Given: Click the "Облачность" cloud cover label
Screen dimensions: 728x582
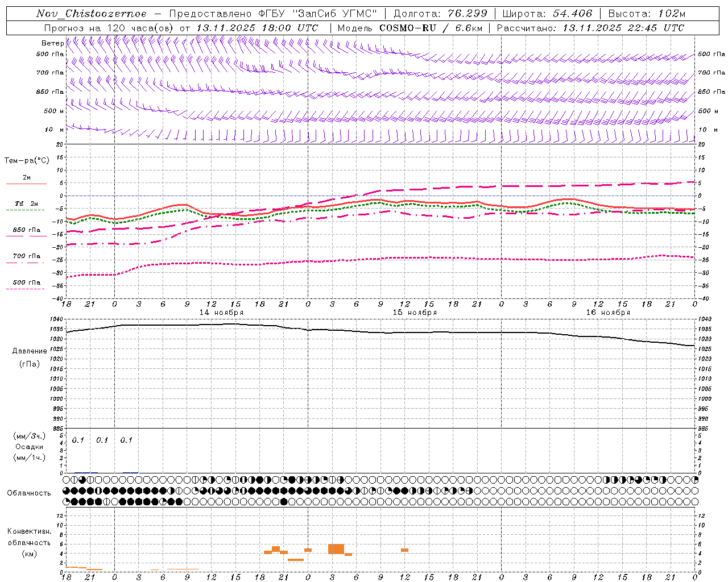Looking at the screenshot, I should pos(29,493).
